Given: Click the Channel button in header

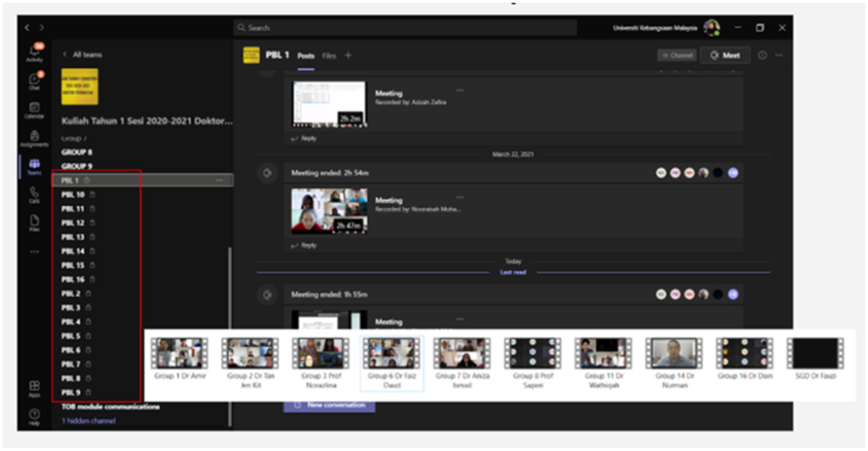Looking at the screenshot, I should [677, 55].
